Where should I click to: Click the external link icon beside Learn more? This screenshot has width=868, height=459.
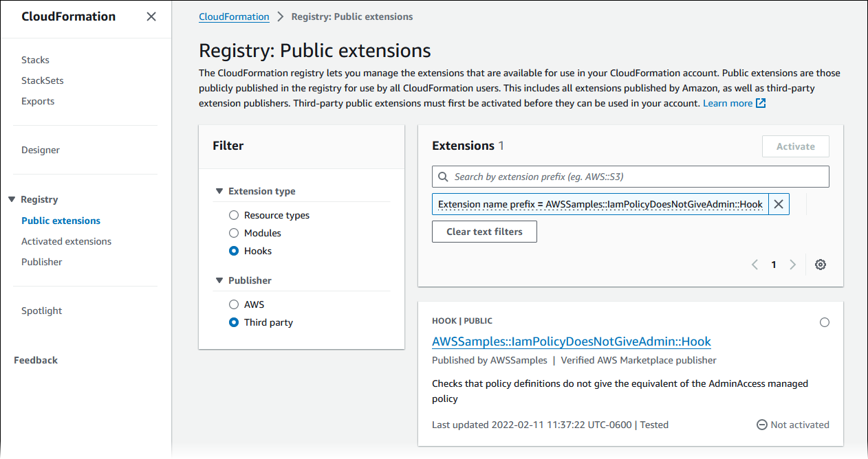tap(761, 103)
